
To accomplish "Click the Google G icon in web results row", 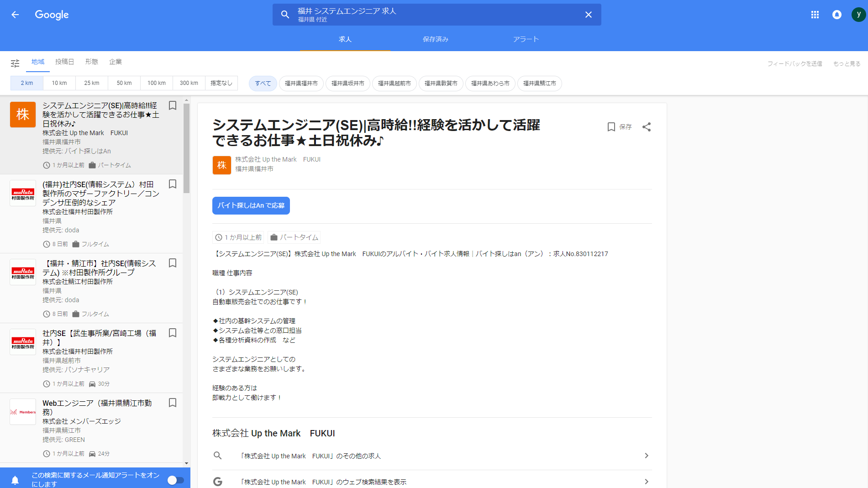I will (218, 482).
